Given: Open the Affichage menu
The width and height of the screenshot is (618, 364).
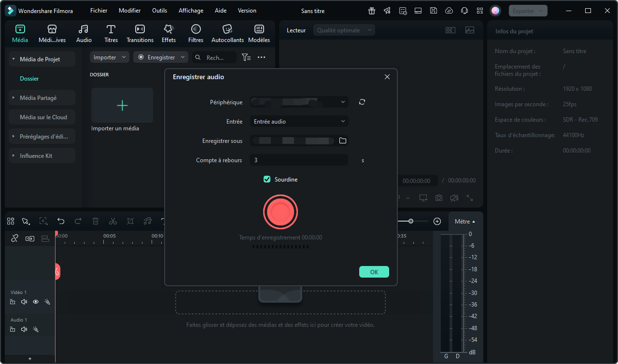Looking at the screenshot, I should tap(191, 11).
